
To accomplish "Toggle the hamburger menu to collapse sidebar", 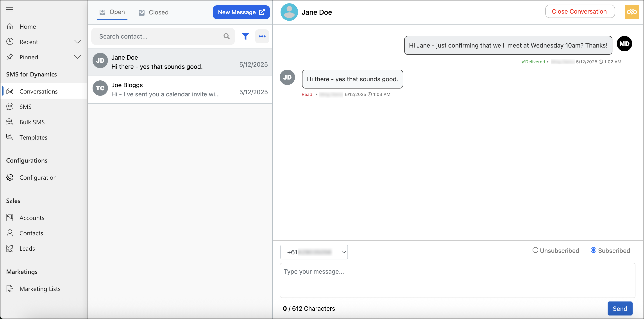I will [9, 9].
